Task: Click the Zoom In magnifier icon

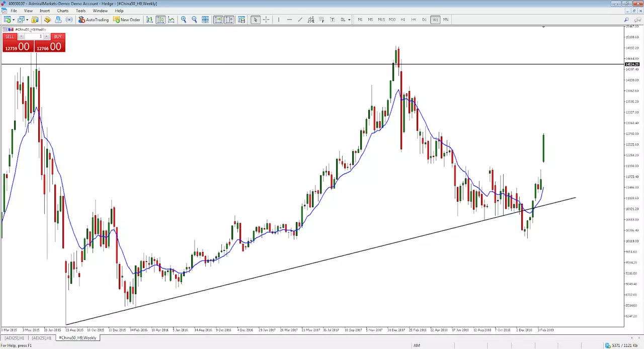Action: (x=184, y=20)
